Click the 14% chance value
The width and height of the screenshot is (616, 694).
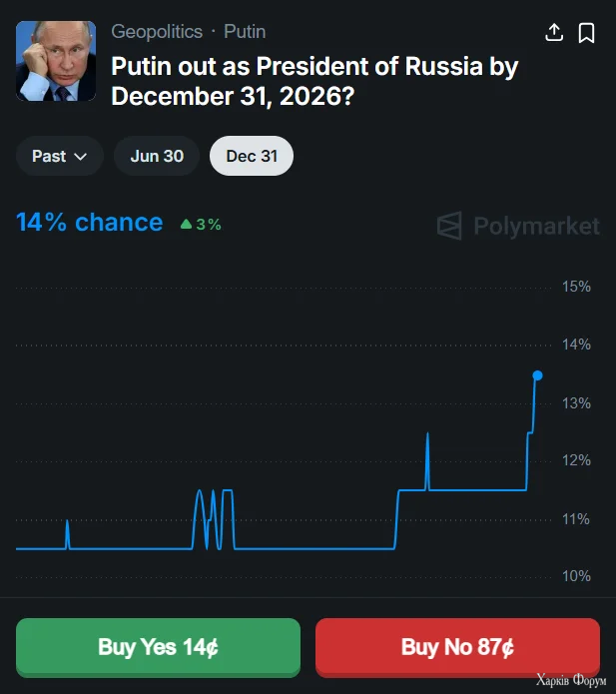click(89, 222)
